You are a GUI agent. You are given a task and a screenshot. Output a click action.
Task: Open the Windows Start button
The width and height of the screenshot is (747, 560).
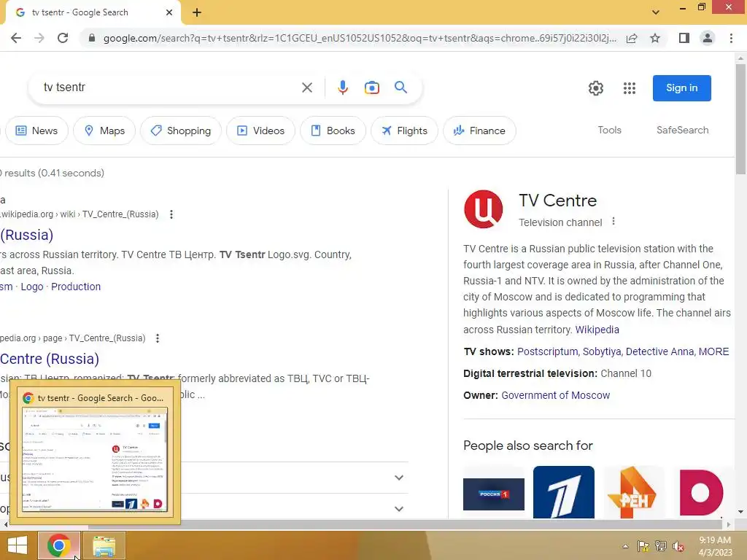click(18, 545)
